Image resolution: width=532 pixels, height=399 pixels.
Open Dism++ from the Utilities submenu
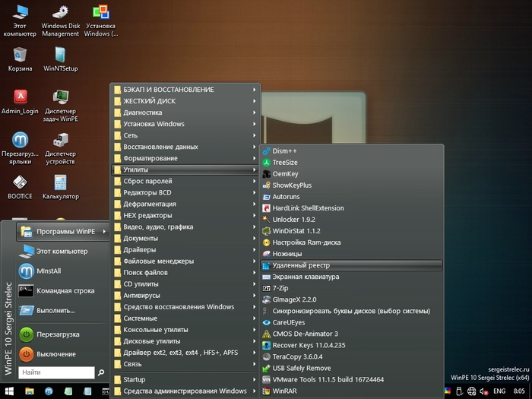tap(351, 151)
